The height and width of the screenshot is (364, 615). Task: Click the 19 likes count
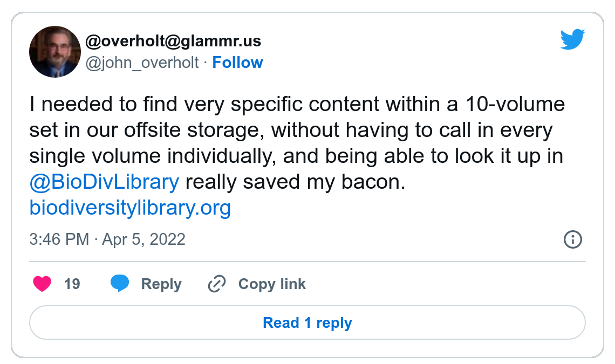click(x=72, y=284)
